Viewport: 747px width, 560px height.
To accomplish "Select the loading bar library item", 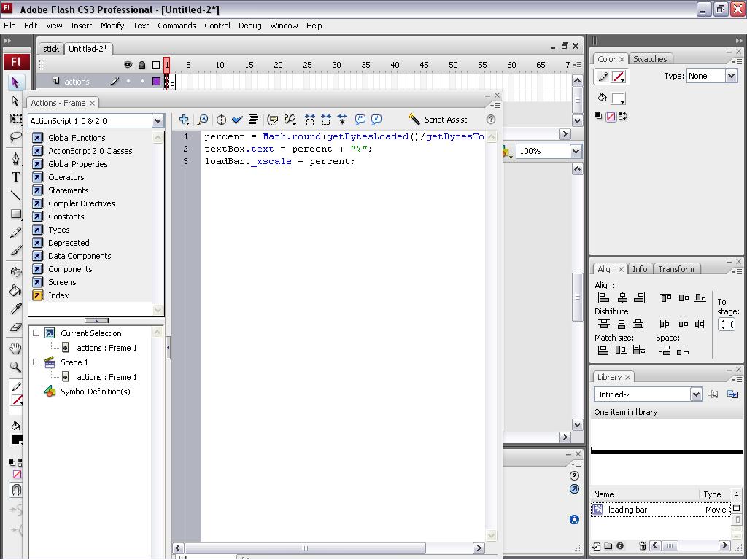I will pyautogui.click(x=662, y=510).
